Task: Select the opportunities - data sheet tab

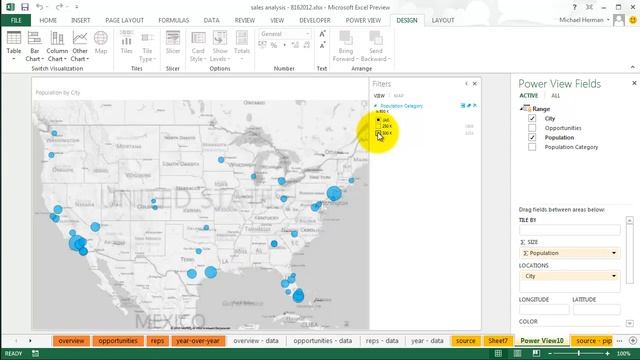Action: [322, 340]
